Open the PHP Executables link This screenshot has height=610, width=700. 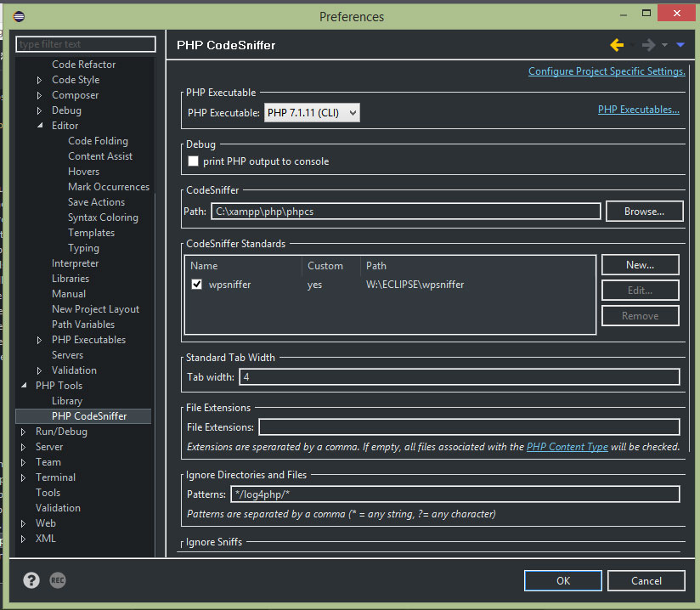click(x=638, y=110)
